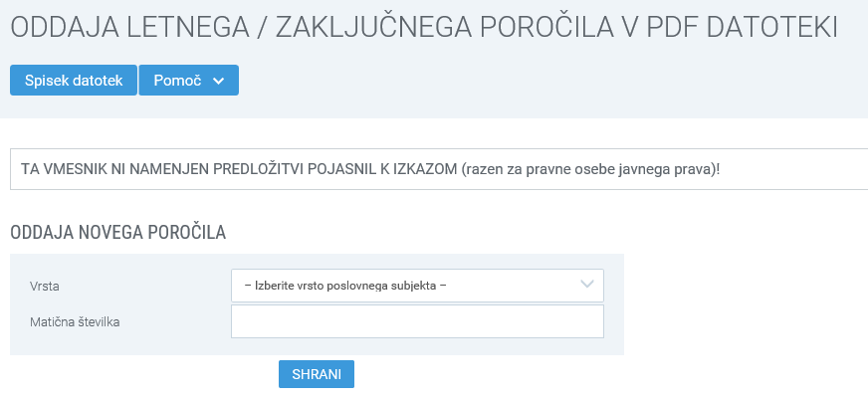
Task: Expand the Pomoč help menu
Action: 188,81
